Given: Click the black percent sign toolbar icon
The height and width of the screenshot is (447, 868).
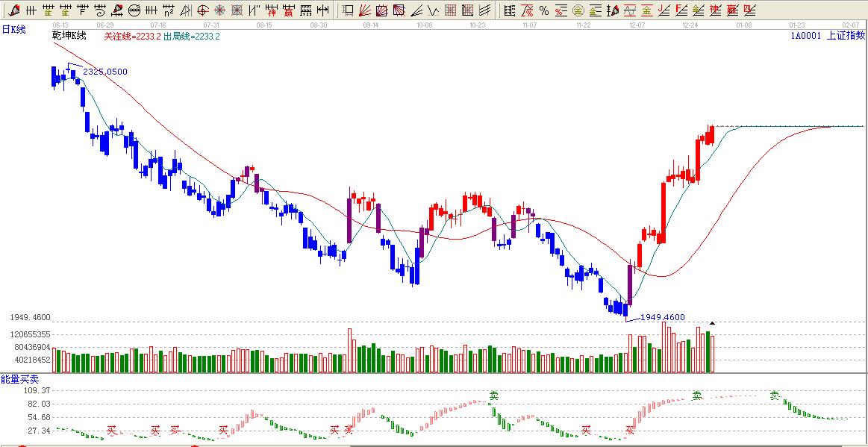Looking at the screenshot, I should [x=543, y=10].
